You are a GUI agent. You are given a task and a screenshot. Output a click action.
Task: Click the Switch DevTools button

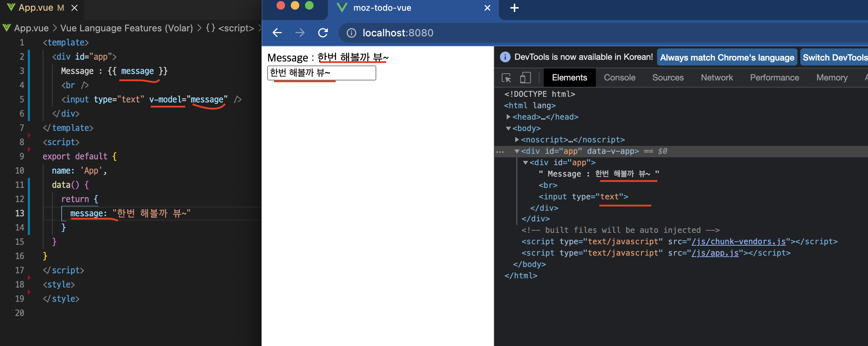pyautogui.click(x=835, y=57)
